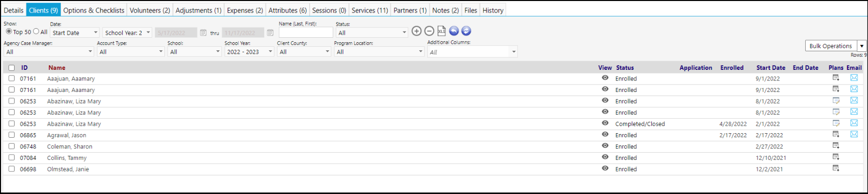The width and height of the screenshot is (868, 194).
Task: Check the box for the Completed/Closed Abazinaw row
Action: 12,124
